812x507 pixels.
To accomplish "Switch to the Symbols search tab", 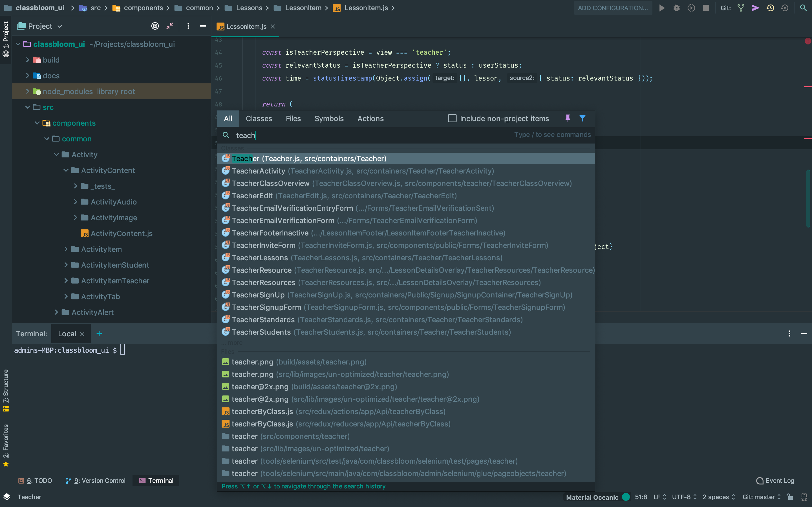I will click(329, 118).
